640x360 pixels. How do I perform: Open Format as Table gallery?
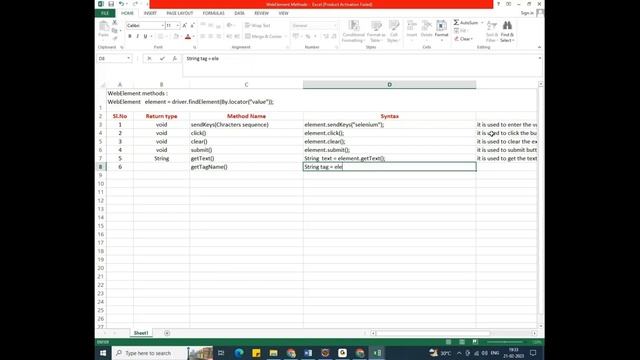[376, 31]
